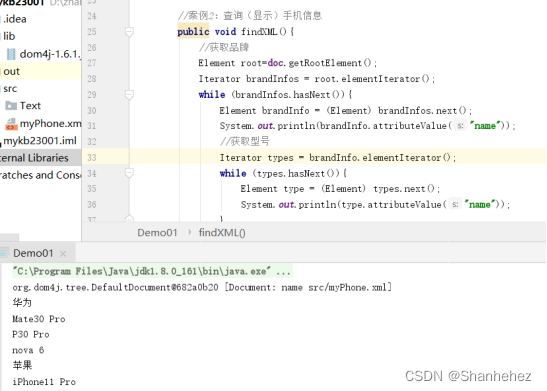Select the out folder in project tree
Screen dimensions: 547x391
click(x=12, y=72)
